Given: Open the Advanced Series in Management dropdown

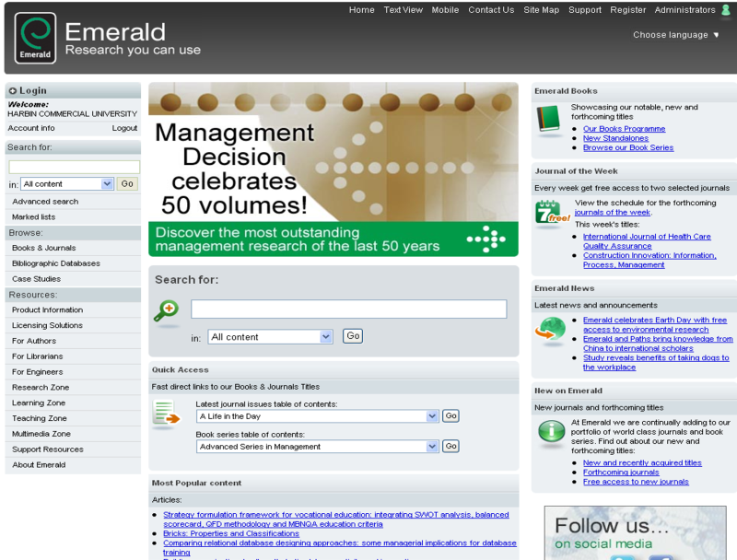Looking at the screenshot, I should 317,447.
